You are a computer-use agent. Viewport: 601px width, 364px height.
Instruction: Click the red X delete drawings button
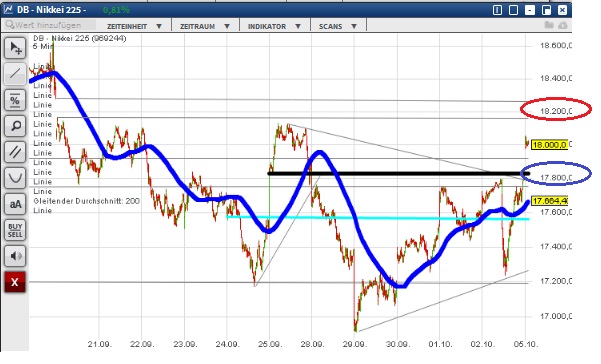pyautogui.click(x=15, y=282)
